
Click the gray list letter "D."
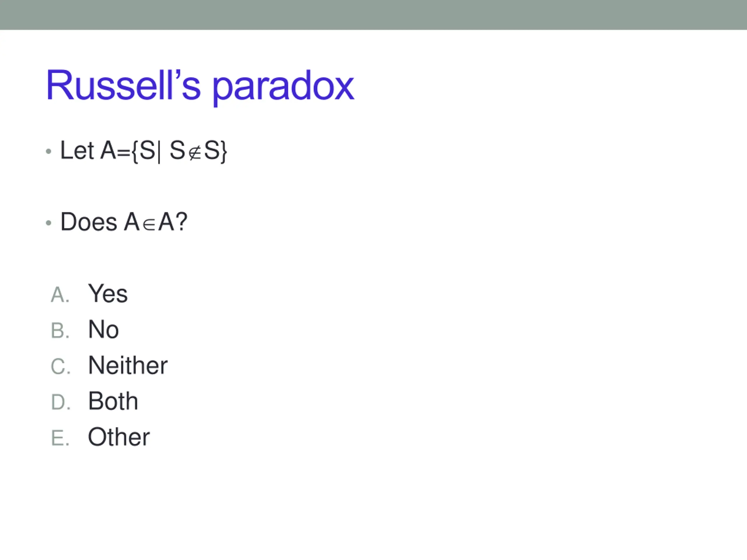pos(60,402)
